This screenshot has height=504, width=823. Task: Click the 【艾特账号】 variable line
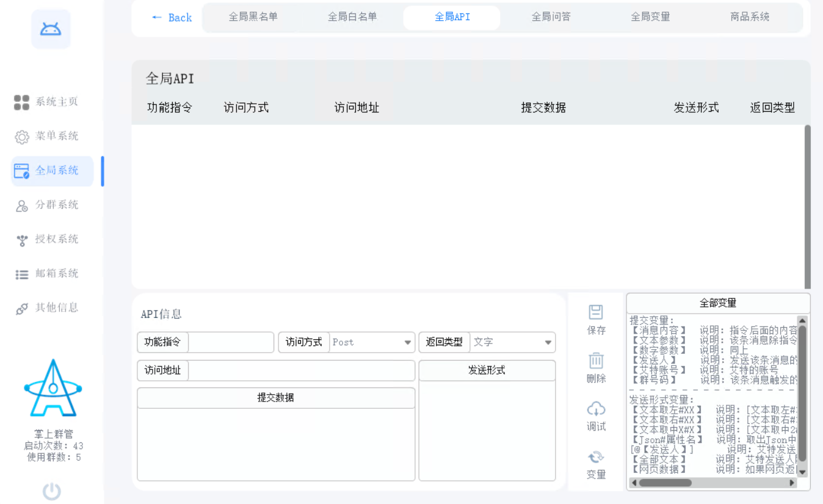pyautogui.click(x=705, y=370)
